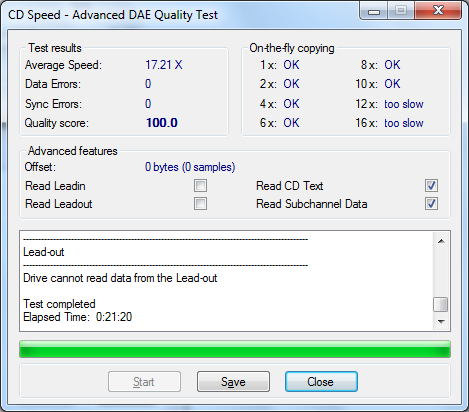The width and height of the screenshot is (469, 412).
Task: Enable the Read Leadout checkbox
Action: pyautogui.click(x=200, y=204)
